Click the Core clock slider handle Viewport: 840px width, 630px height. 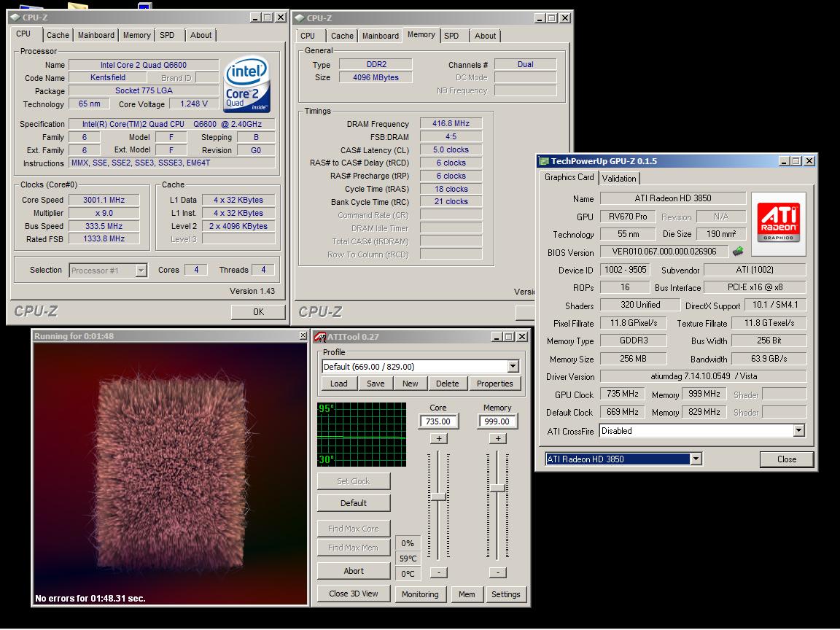click(x=438, y=497)
